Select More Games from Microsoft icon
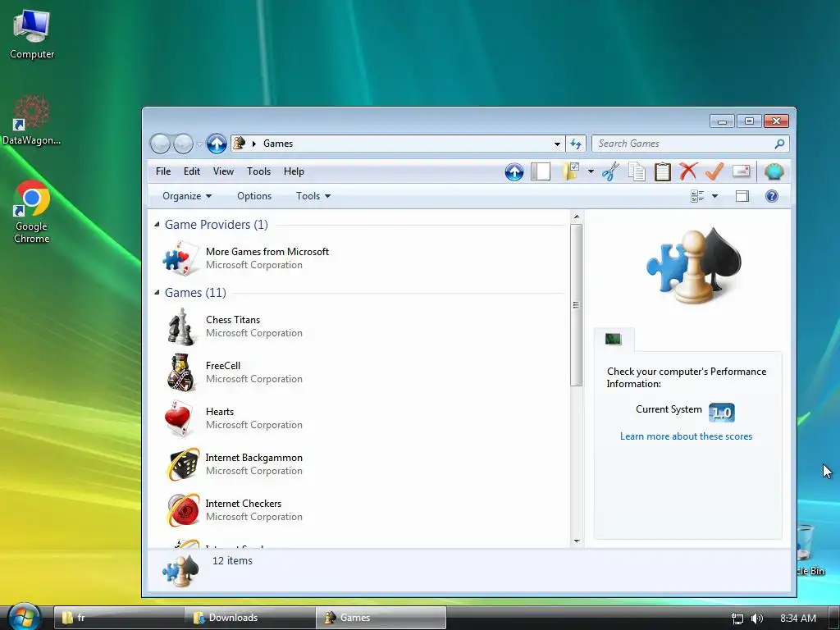The width and height of the screenshot is (840, 630). pos(180,258)
